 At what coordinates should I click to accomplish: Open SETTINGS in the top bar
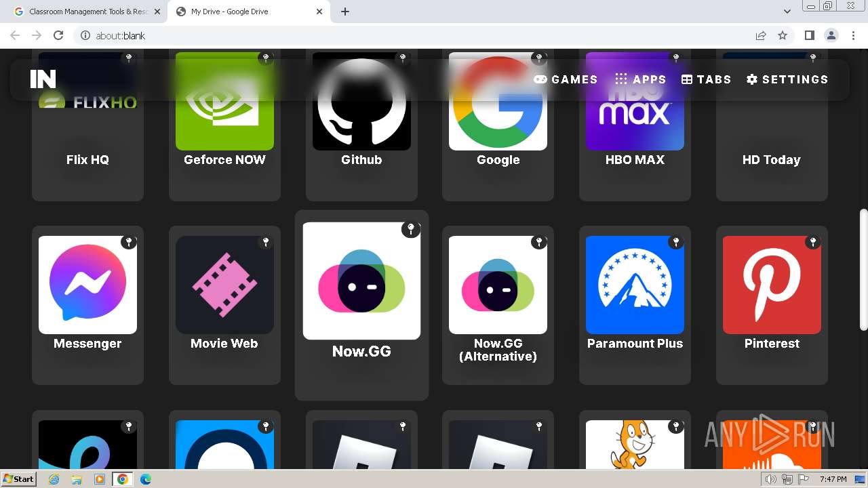coord(787,79)
